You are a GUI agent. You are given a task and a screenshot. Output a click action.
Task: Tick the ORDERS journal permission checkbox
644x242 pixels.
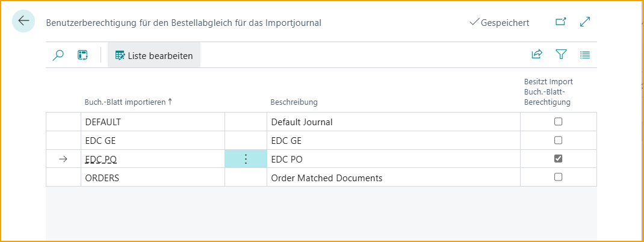pos(559,178)
